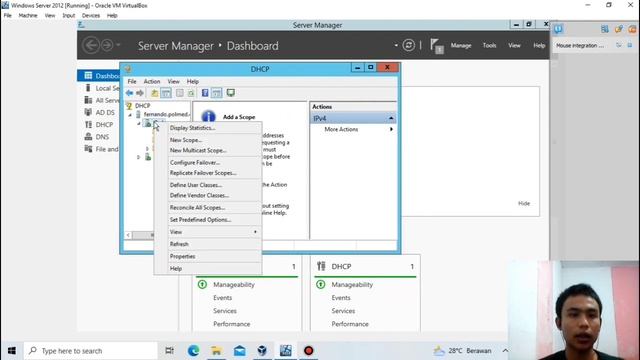This screenshot has height=360, width=640.
Task: Select DHCP root node in console tree
Action: 138,106
